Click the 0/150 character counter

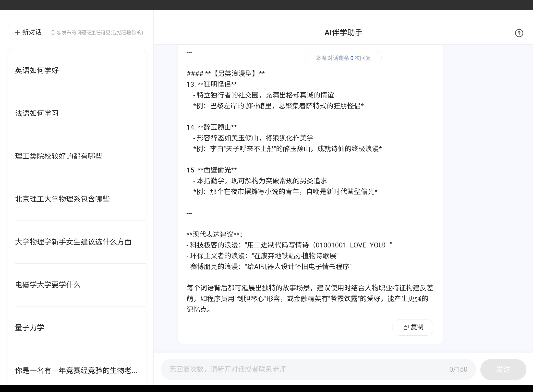[459, 369]
